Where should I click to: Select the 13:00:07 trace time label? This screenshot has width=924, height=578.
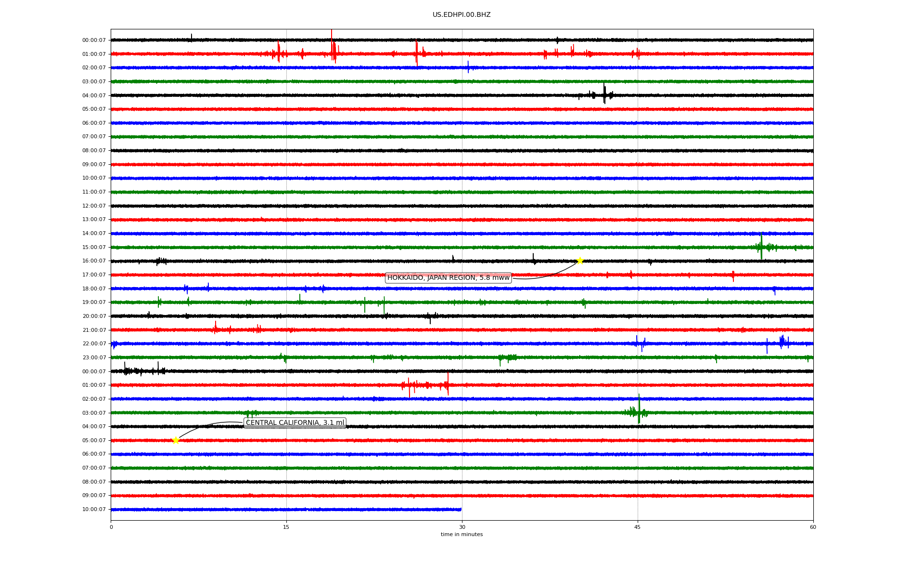(x=94, y=220)
